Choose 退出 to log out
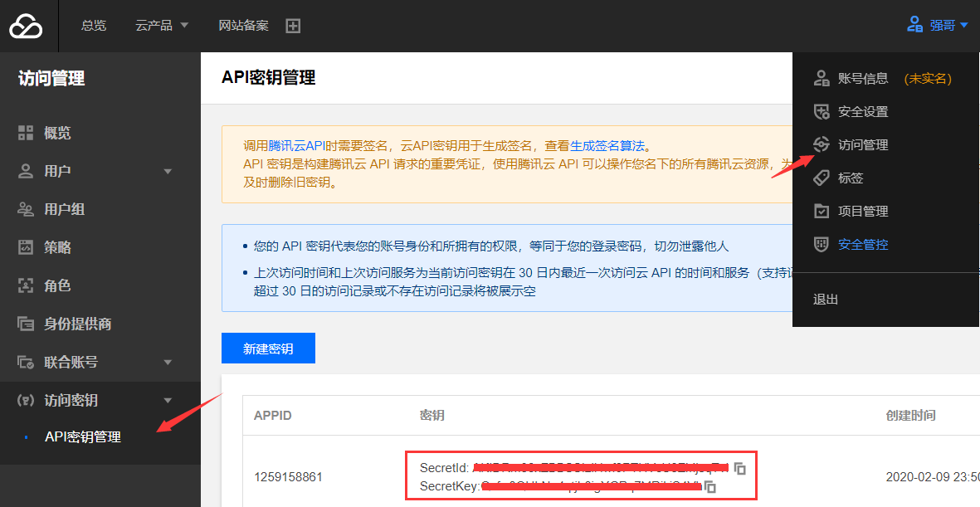Screen dimensions: 980x507 pyautogui.click(x=825, y=299)
